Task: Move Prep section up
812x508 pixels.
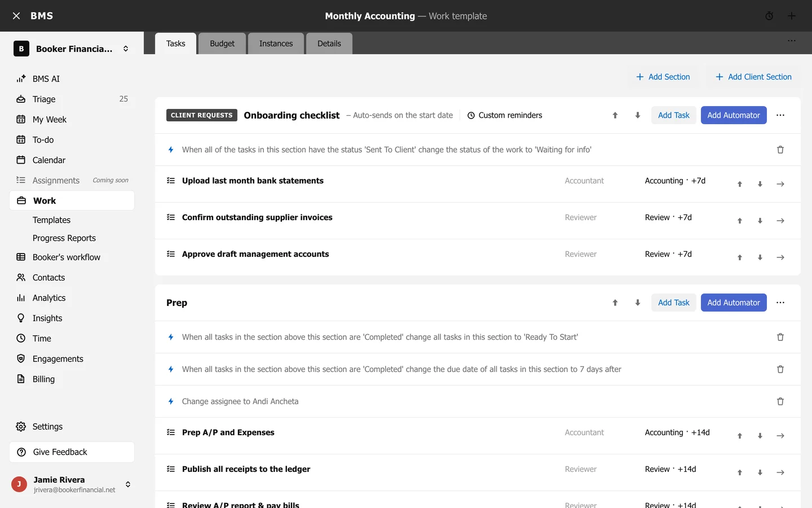Action: [x=615, y=303]
